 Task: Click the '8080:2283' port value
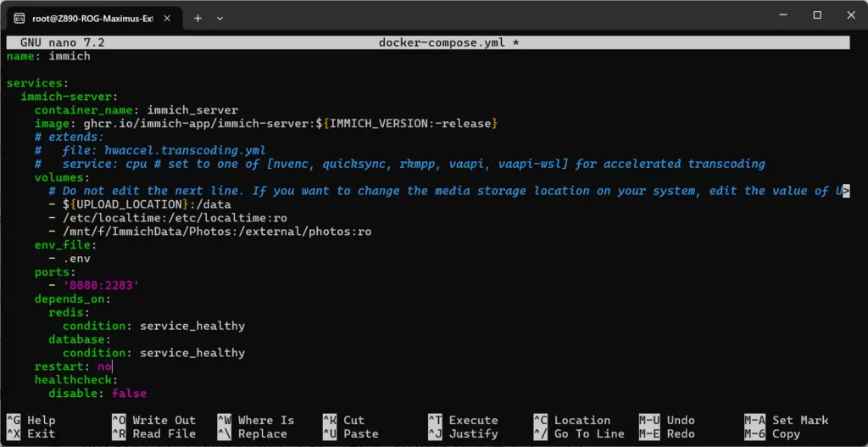(x=101, y=285)
